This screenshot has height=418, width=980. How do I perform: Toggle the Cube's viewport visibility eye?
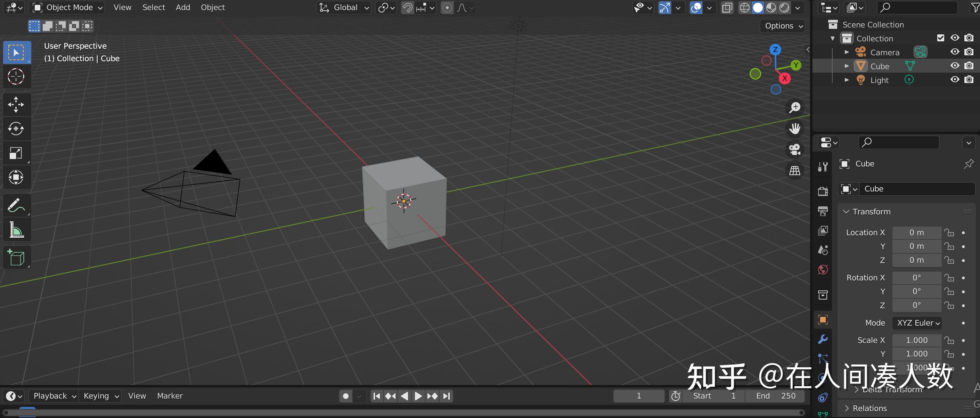point(955,65)
